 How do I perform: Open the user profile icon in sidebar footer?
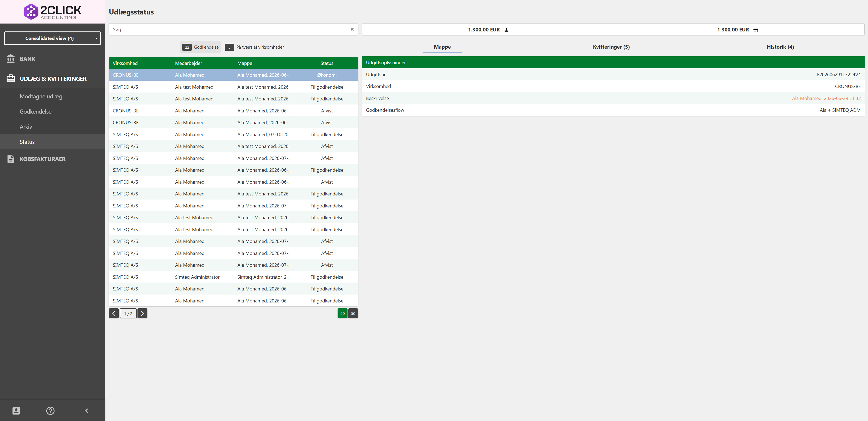coord(16,411)
